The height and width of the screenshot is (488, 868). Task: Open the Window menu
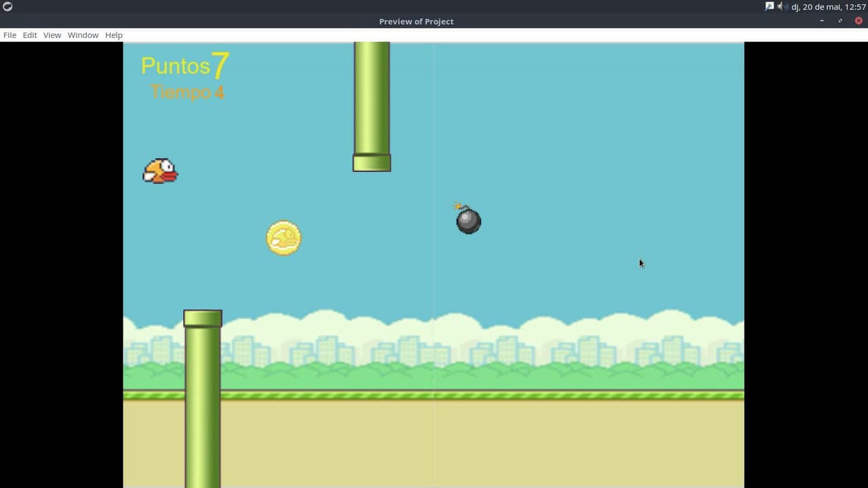(83, 35)
